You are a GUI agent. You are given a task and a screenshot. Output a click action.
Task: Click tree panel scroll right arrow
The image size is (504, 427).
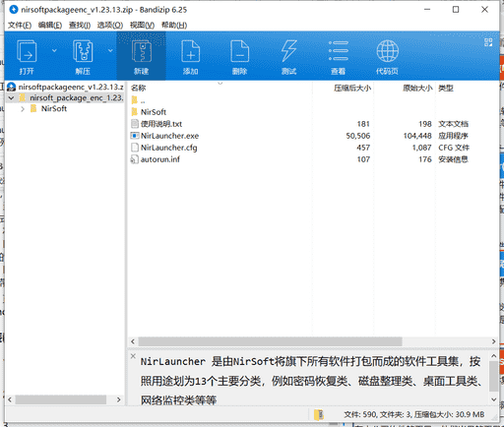(x=118, y=399)
